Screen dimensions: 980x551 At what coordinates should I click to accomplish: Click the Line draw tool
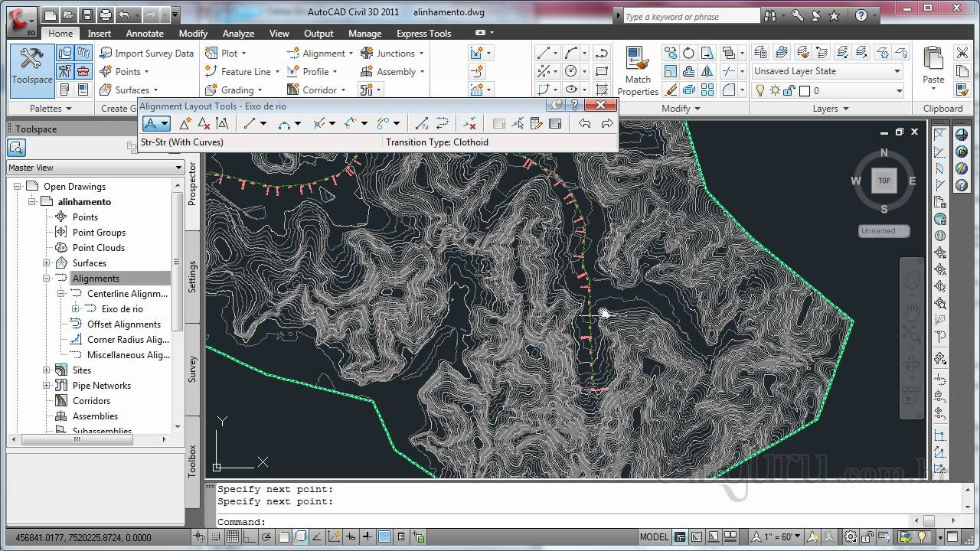click(544, 53)
